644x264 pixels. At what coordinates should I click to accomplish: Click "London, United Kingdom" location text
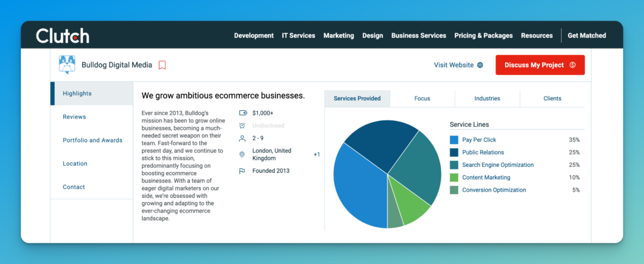click(272, 154)
